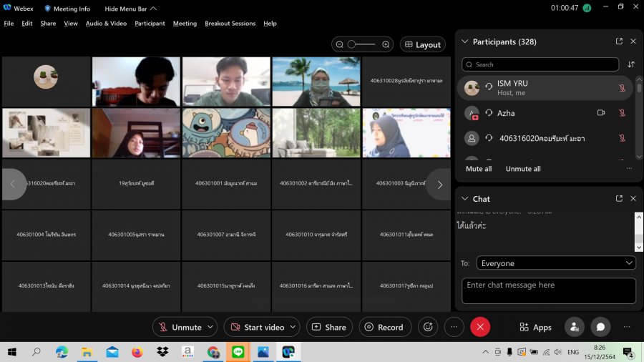Click the Layout button
Image resolution: width=644 pixels, height=362 pixels.
pos(422,44)
